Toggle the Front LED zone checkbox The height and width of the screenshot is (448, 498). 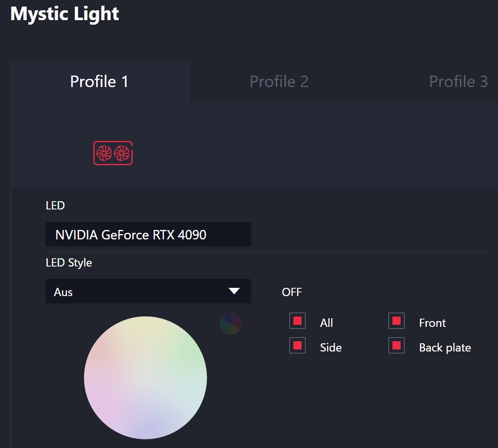tap(397, 321)
